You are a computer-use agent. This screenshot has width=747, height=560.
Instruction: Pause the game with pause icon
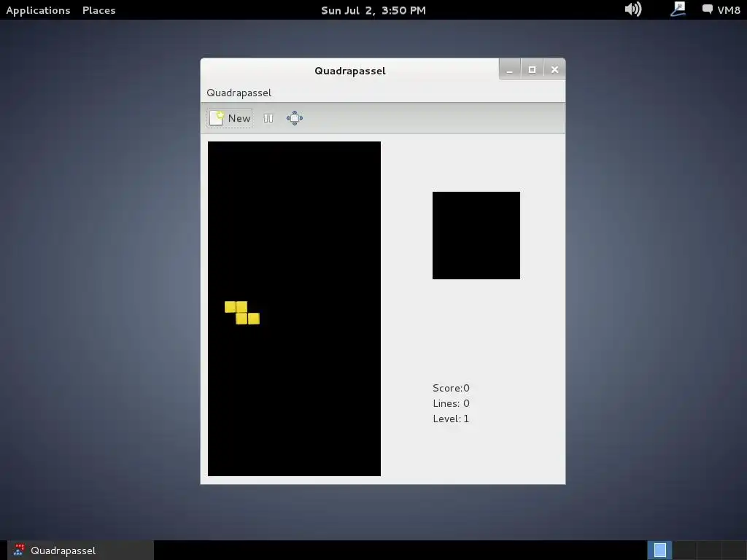click(268, 118)
